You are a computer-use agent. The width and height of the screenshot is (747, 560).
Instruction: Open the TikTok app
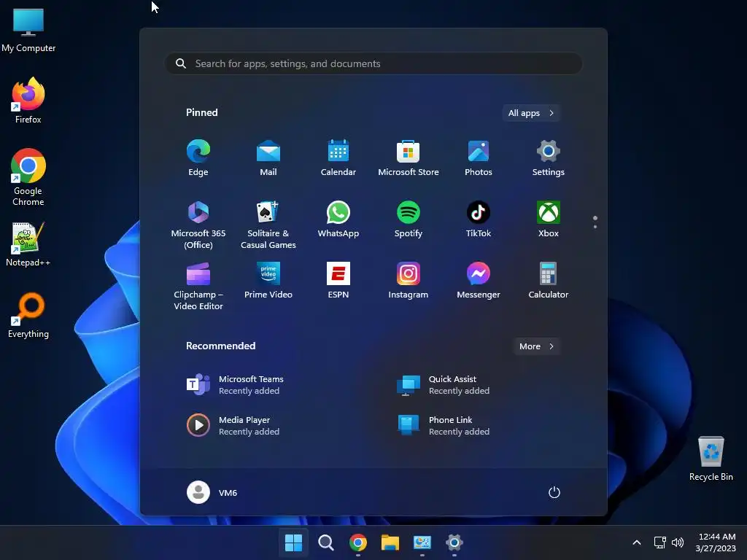[479, 219]
